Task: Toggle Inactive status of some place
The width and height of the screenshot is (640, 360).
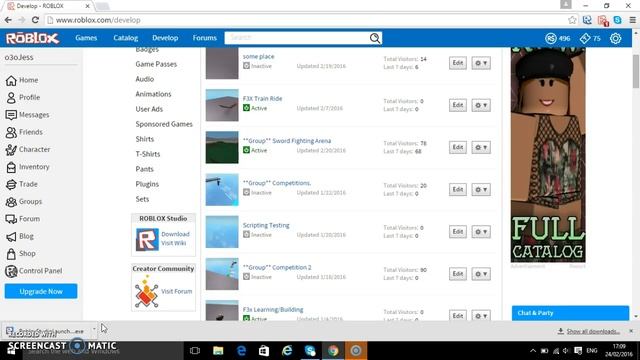Action: [x=247, y=66]
